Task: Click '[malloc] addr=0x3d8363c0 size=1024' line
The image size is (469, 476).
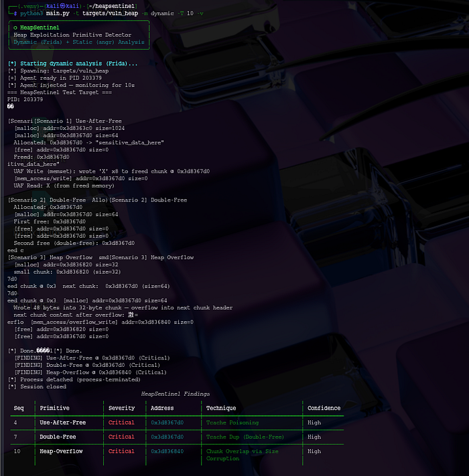Action: click(x=70, y=128)
